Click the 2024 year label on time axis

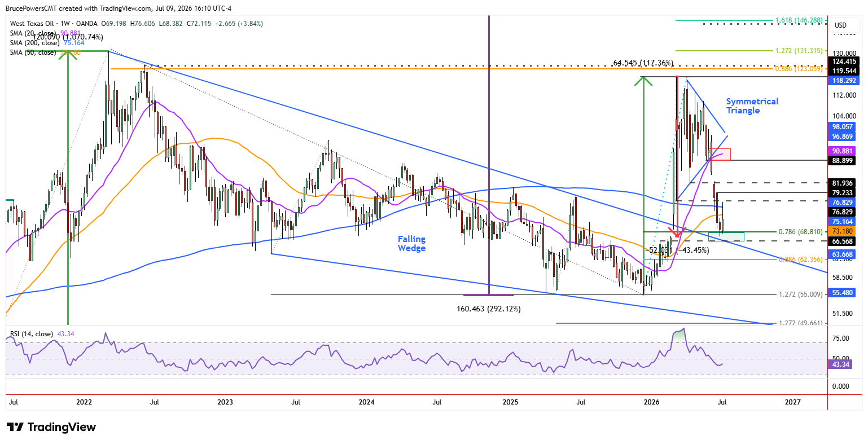[366, 402]
